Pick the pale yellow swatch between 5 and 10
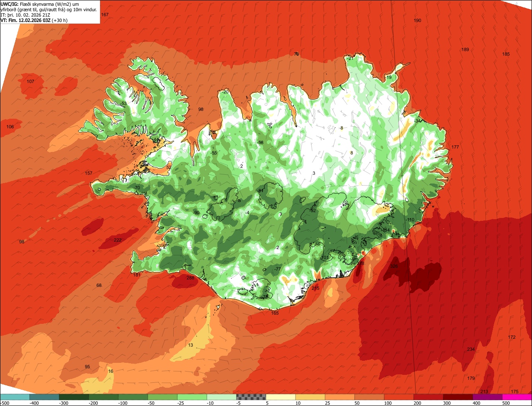Image resolution: width=532 pixels, height=406 pixels. point(281,397)
